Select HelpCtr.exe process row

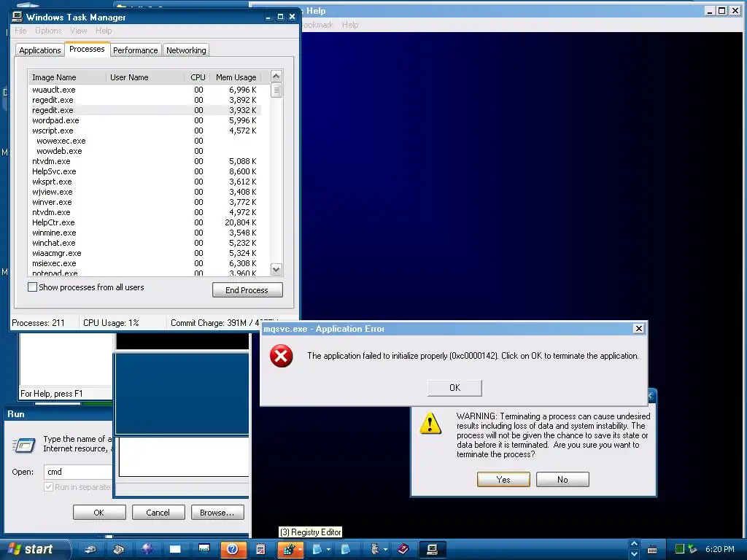tap(145, 222)
